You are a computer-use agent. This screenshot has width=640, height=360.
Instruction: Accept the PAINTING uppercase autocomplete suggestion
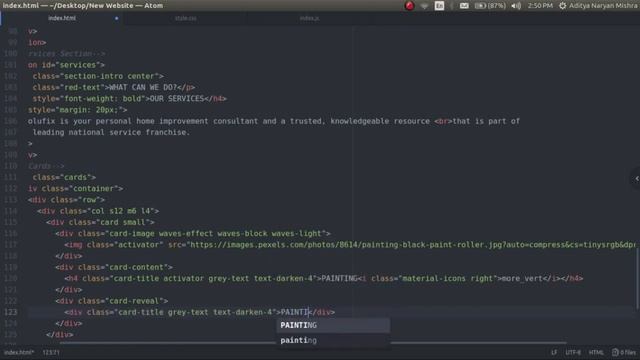pyautogui.click(x=333, y=325)
